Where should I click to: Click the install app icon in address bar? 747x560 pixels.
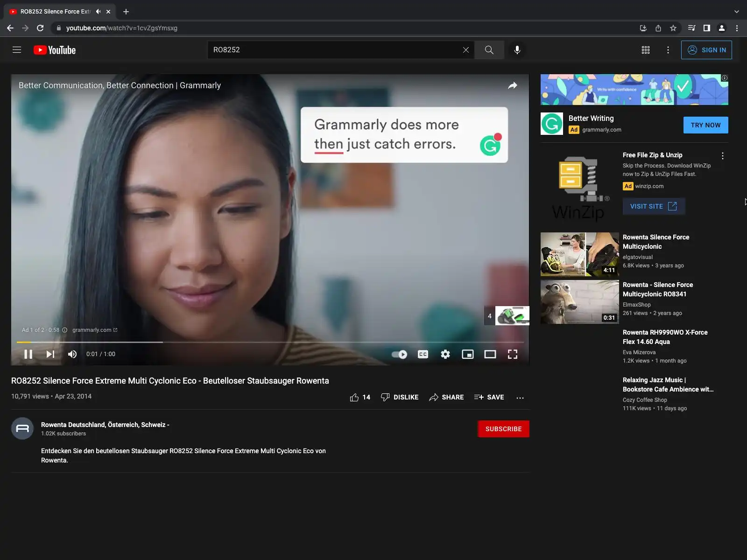click(x=643, y=28)
